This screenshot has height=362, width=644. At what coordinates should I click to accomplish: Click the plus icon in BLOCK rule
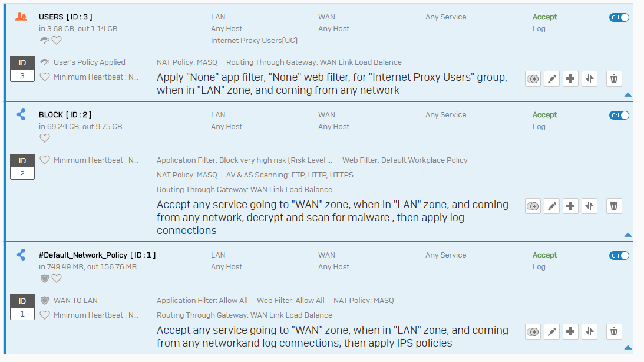click(570, 206)
